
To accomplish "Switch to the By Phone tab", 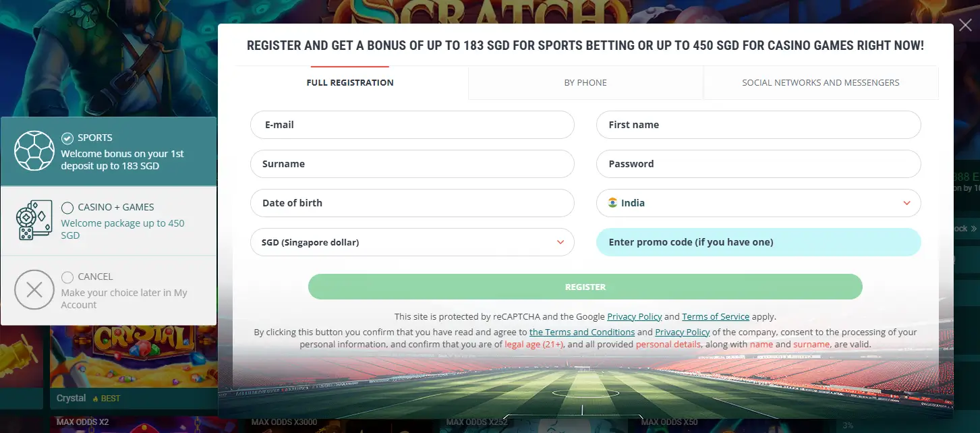I will click(x=585, y=82).
